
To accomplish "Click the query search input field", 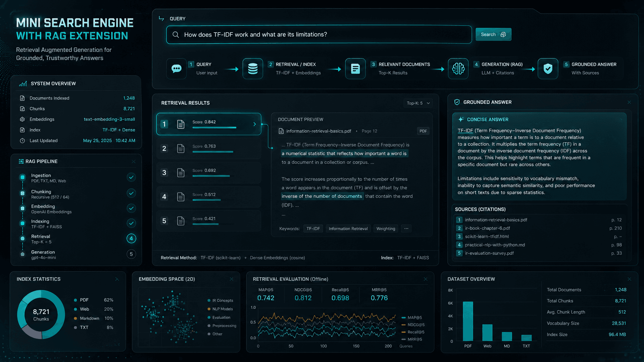I will coord(319,35).
